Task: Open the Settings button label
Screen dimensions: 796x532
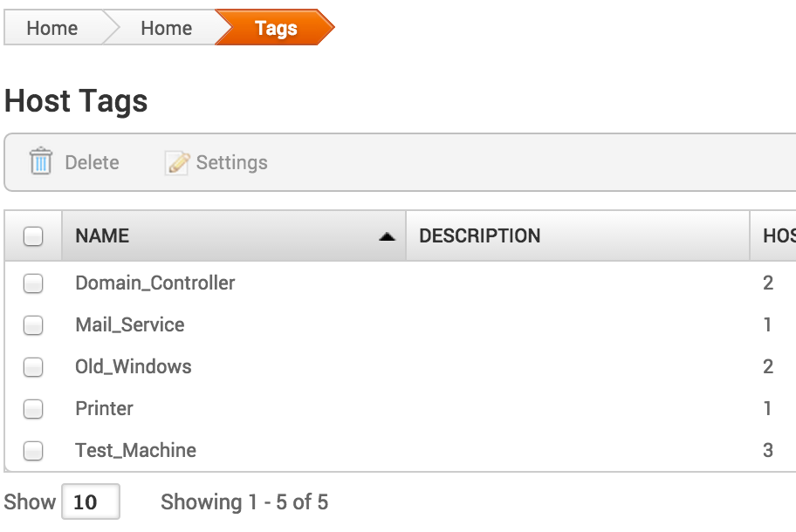Action: point(231,162)
